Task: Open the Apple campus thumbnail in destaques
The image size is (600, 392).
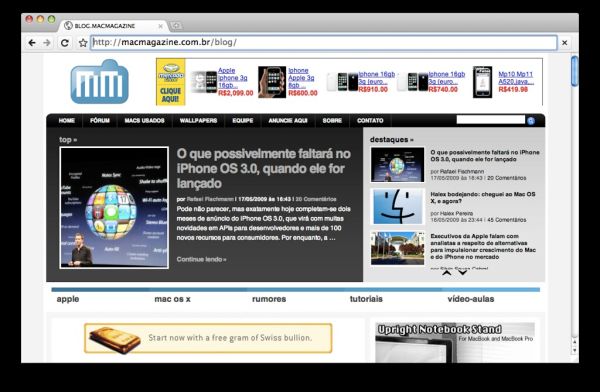Action: pos(398,248)
